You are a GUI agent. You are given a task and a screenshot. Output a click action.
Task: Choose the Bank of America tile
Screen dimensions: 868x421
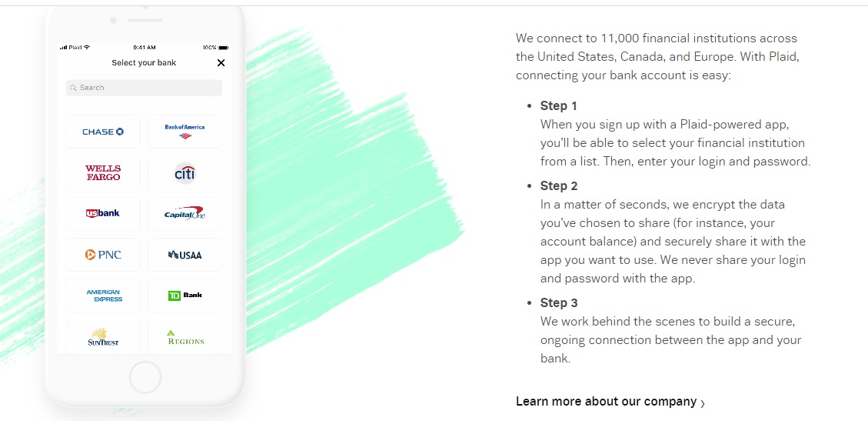pyautogui.click(x=185, y=132)
